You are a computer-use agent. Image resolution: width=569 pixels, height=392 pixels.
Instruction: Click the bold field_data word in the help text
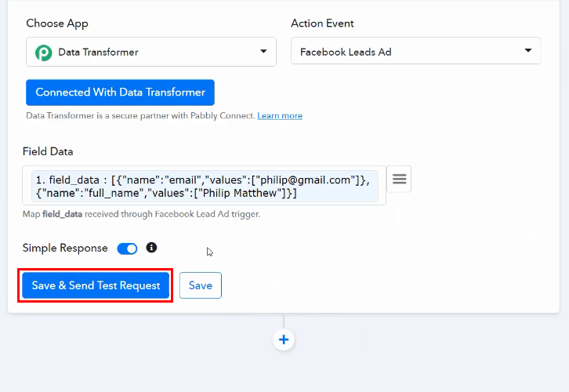pyautogui.click(x=62, y=214)
